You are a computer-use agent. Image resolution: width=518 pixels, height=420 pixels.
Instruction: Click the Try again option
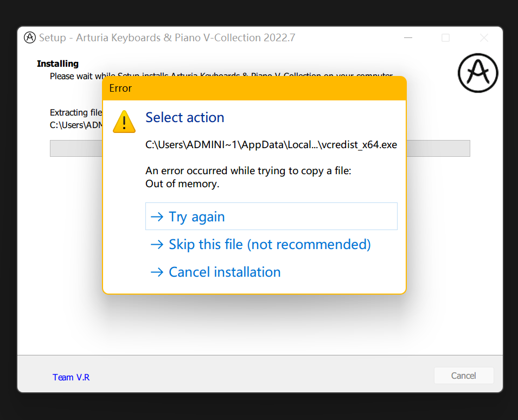pyautogui.click(x=271, y=216)
